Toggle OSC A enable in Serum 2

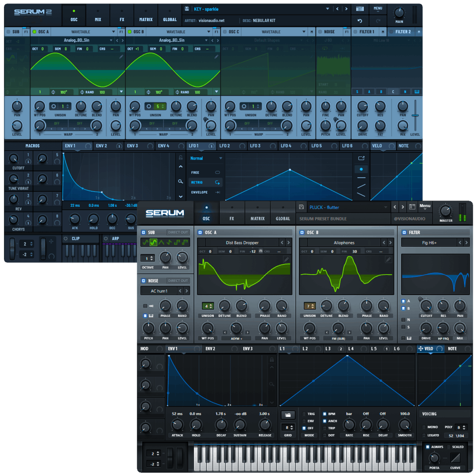[34, 32]
